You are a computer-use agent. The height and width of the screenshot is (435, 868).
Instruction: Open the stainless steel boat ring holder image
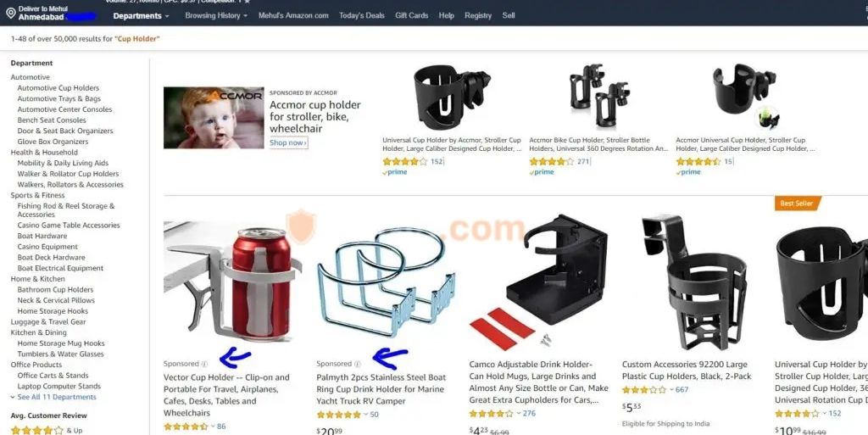click(x=386, y=282)
